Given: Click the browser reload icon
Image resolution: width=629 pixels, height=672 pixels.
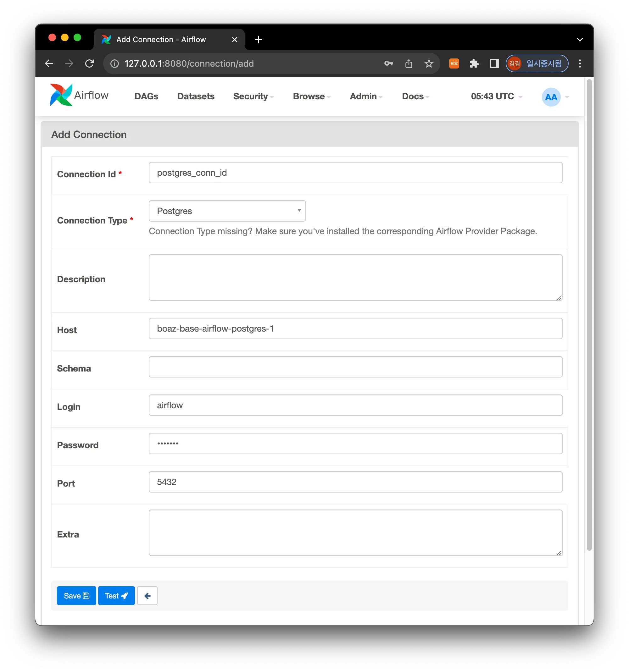Looking at the screenshot, I should 89,63.
